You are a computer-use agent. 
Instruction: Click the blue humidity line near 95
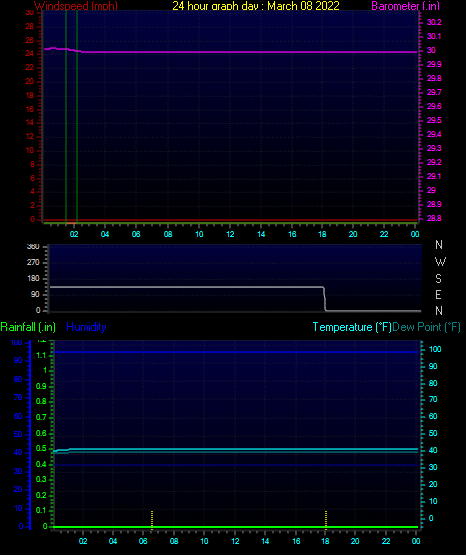point(236,352)
